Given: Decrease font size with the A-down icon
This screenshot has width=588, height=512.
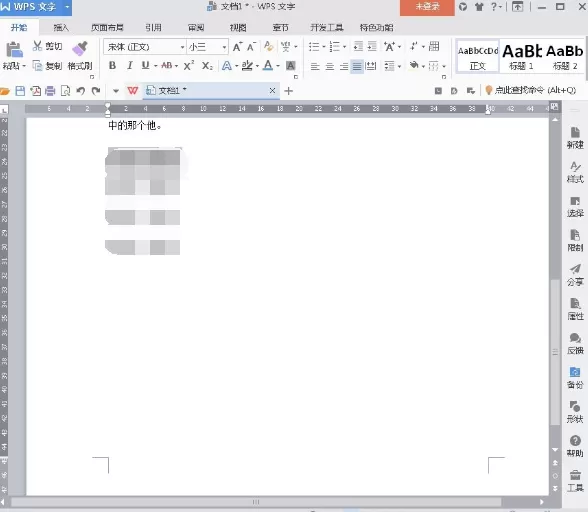Looking at the screenshot, I should pyautogui.click(x=251, y=47).
